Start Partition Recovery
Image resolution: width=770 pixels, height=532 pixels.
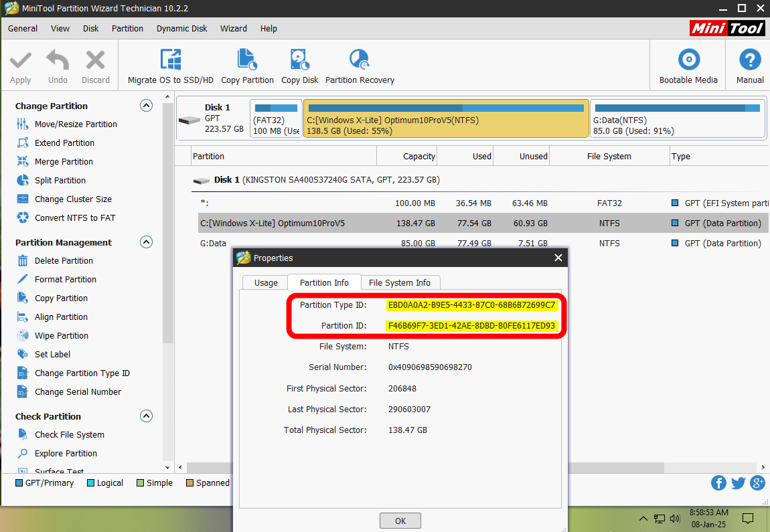pyautogui.click(x=360, y=66)
